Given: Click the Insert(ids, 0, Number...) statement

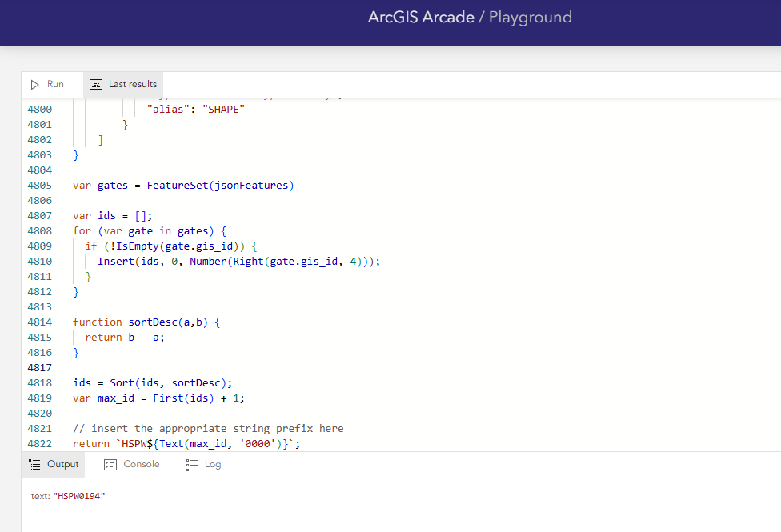Looking at the screenshot, I should tap(239, 261).
